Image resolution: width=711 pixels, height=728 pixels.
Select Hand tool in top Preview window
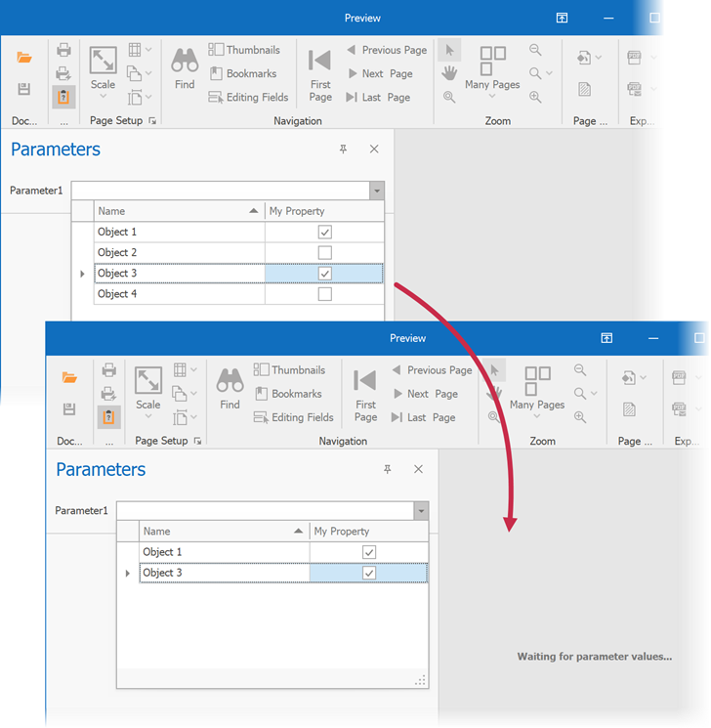[x=449, y=73]
